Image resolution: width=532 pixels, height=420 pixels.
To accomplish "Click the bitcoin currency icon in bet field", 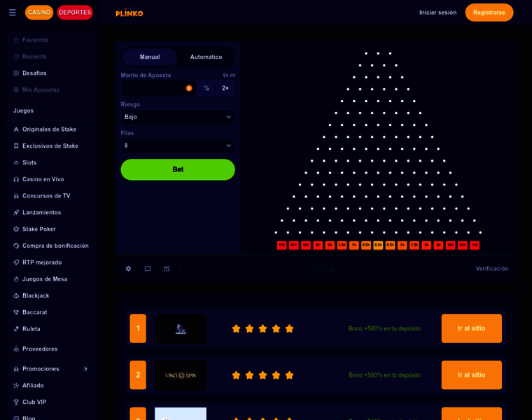I will coord(189,88).
